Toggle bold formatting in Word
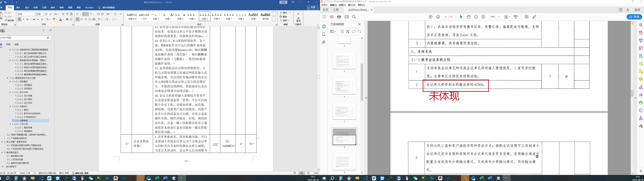Image resolution: width=644 pixels, height=181 pixels. pos(19,19)
